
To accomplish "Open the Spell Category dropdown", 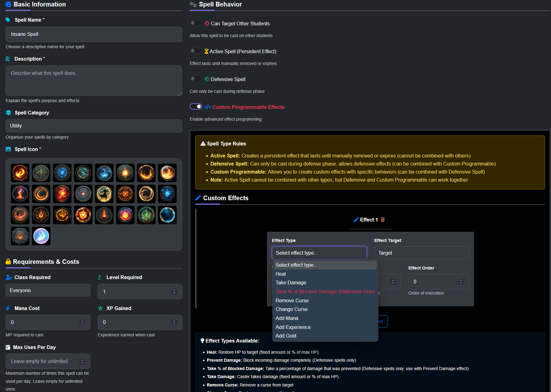I will tap(94, 126).
